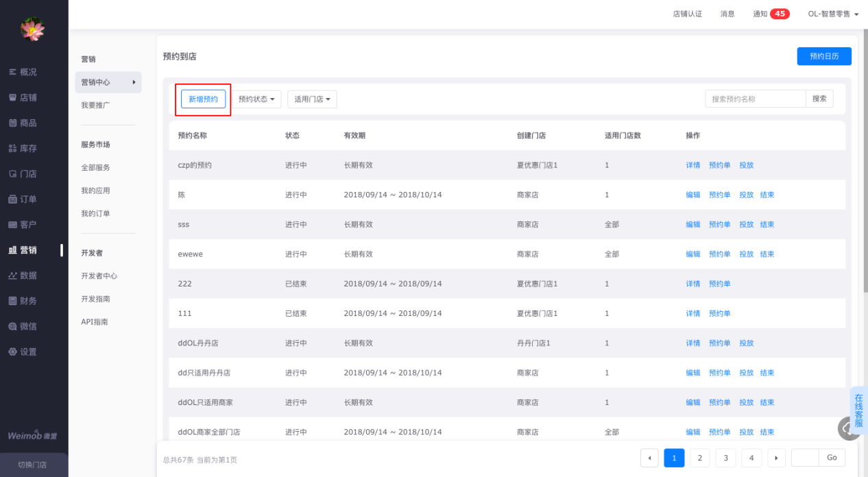868x477 pixels.
Task: Click the 预约日历 button
Action: pyautogui.click(x=824, y=56)
